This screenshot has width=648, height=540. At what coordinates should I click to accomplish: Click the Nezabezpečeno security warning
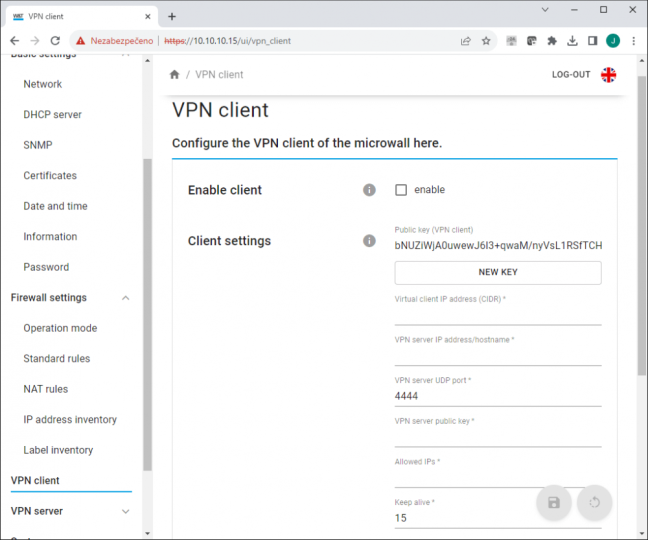click(114, 40)
